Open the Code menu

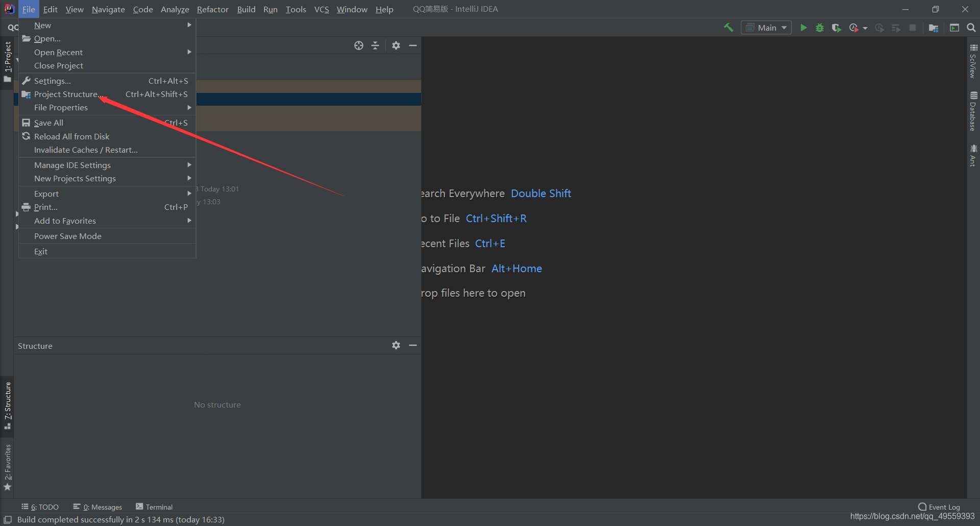point(143,9)
